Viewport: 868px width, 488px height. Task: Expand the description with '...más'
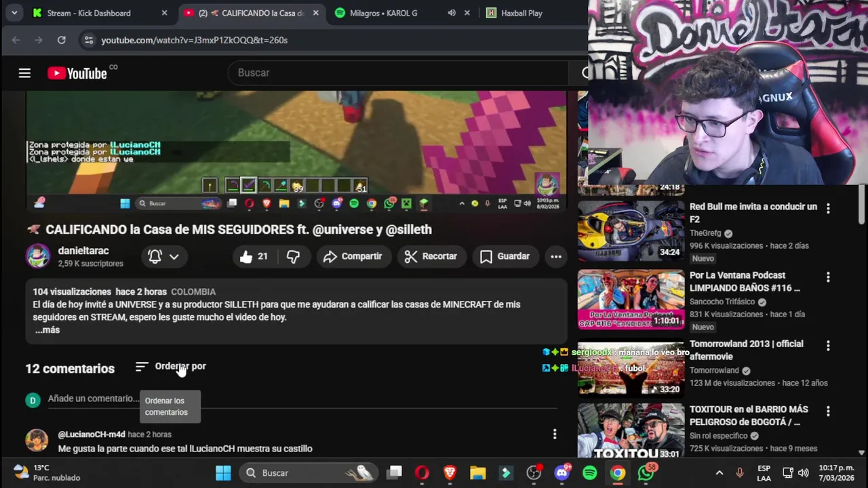47,330
